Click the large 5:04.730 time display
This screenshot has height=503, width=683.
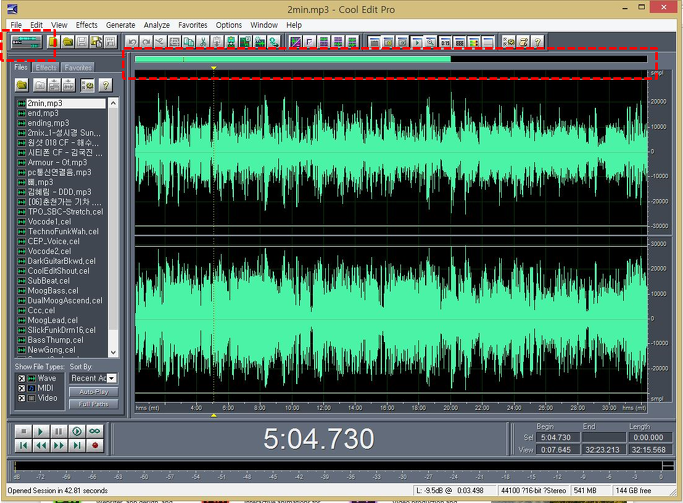pos(318,439)
